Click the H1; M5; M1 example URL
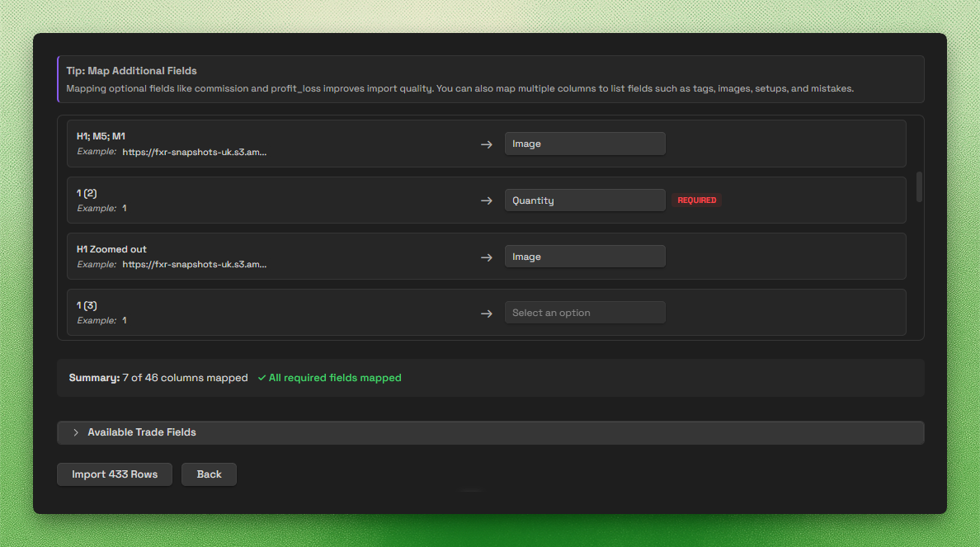The height and width of the screenshot is (547, 980). pos(195,152)
